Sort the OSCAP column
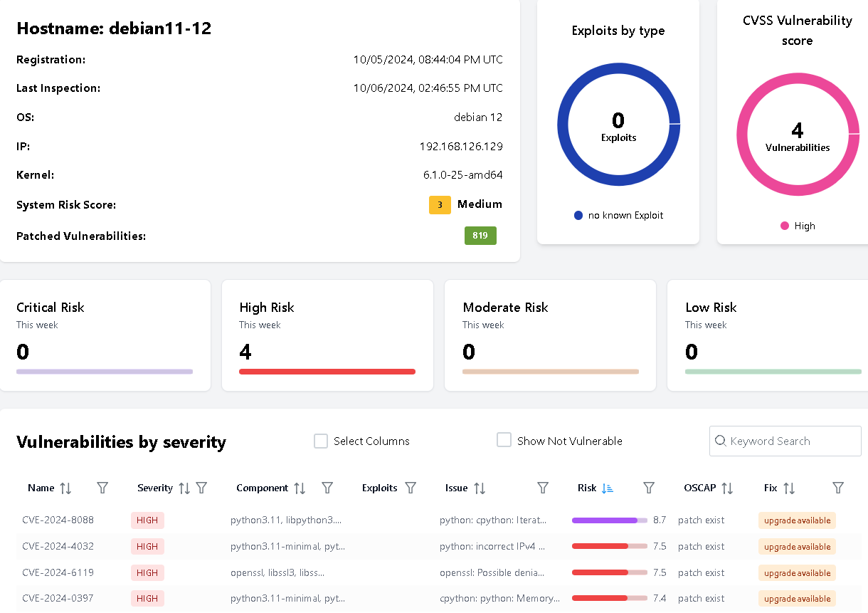The height and width of the screenshot is (613, 868). pos(727,488)
